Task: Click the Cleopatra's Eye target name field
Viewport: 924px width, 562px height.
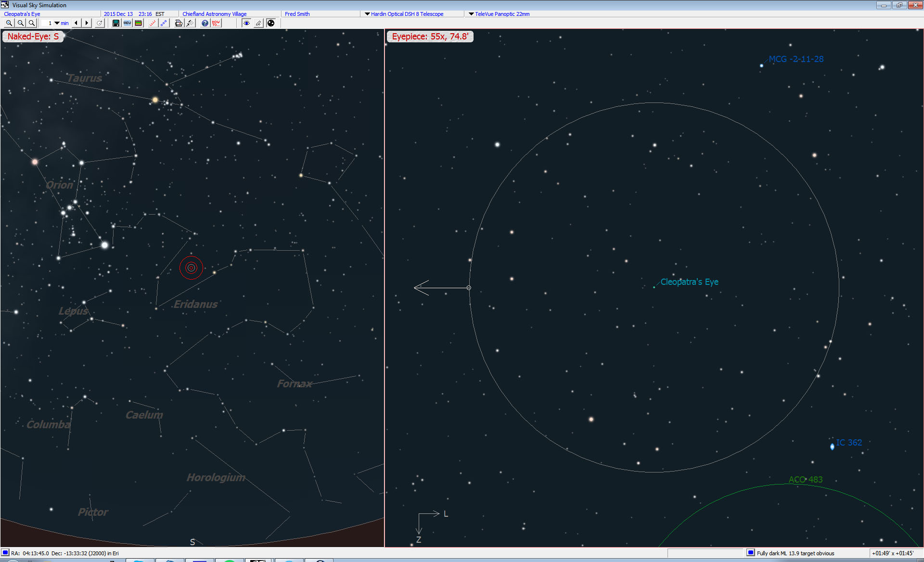Action: click(x=22, y=14)
